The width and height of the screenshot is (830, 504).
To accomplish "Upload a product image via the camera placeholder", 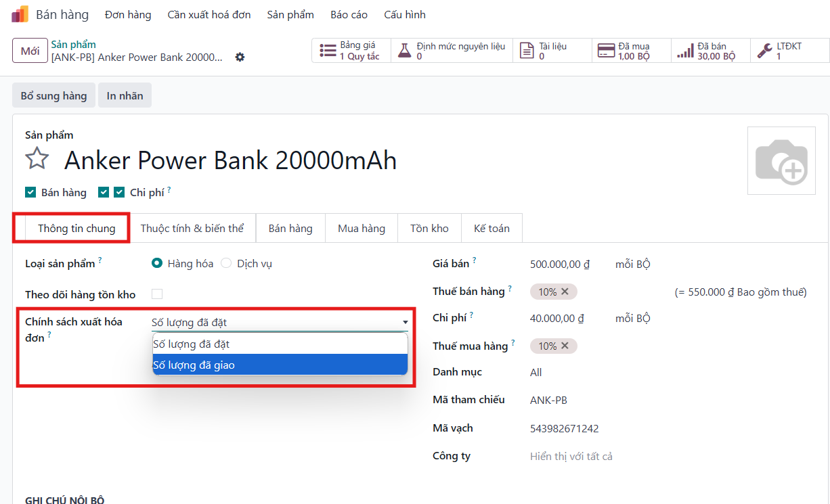I will pyautogui.click(x=781, y=161).
